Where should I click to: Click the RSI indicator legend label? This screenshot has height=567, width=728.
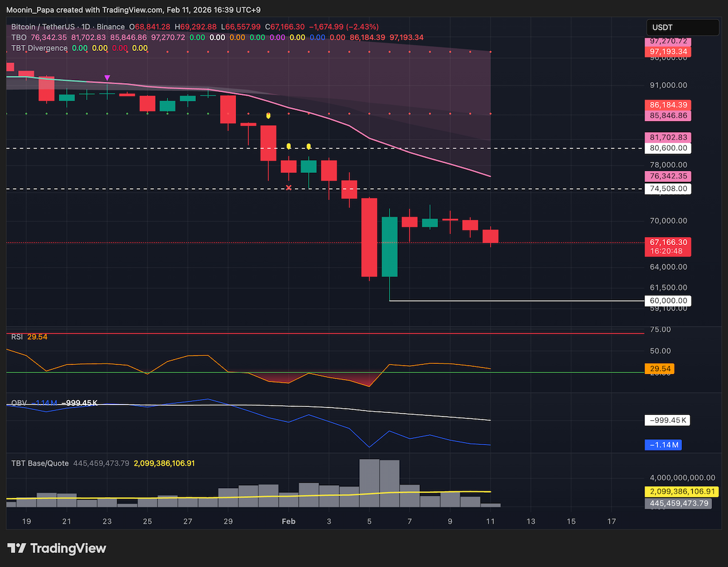click(x=17, y=337)
